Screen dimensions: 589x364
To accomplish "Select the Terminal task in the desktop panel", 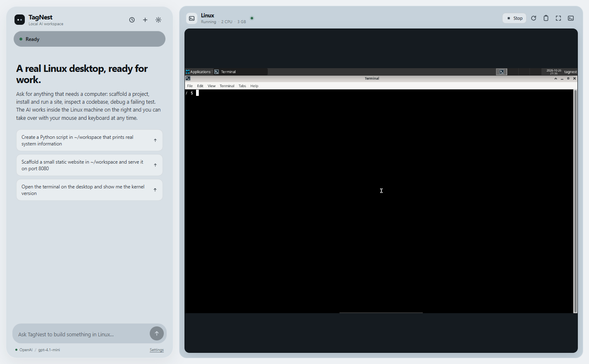I will (x=240, y=72).
